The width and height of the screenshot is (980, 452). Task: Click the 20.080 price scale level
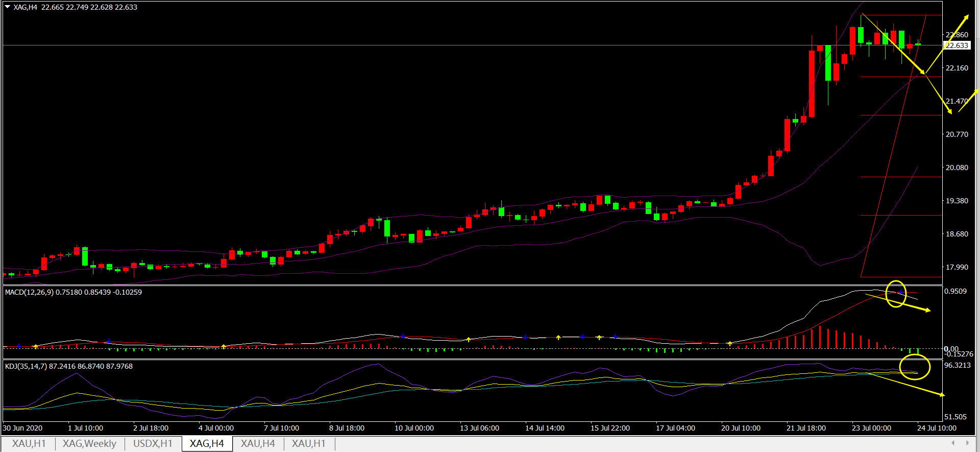[x=957, y=168]
